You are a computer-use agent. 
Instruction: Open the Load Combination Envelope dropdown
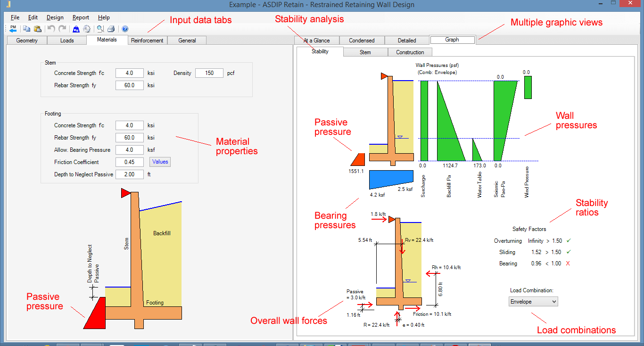click(x=533, y=302)
